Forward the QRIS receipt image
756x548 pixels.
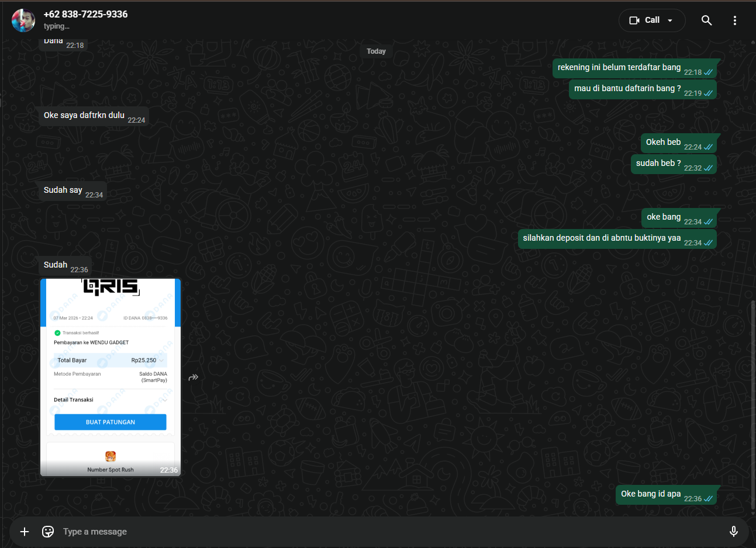pos(194,377)
